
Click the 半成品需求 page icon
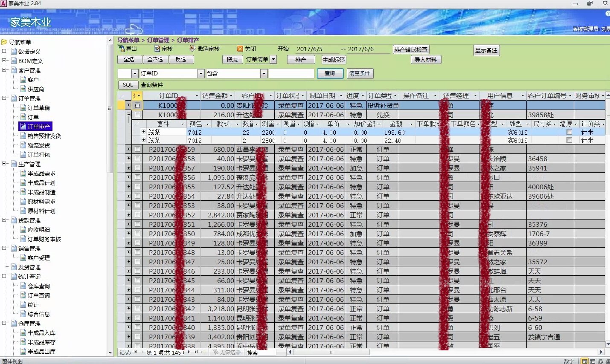(x=23, y=173)
